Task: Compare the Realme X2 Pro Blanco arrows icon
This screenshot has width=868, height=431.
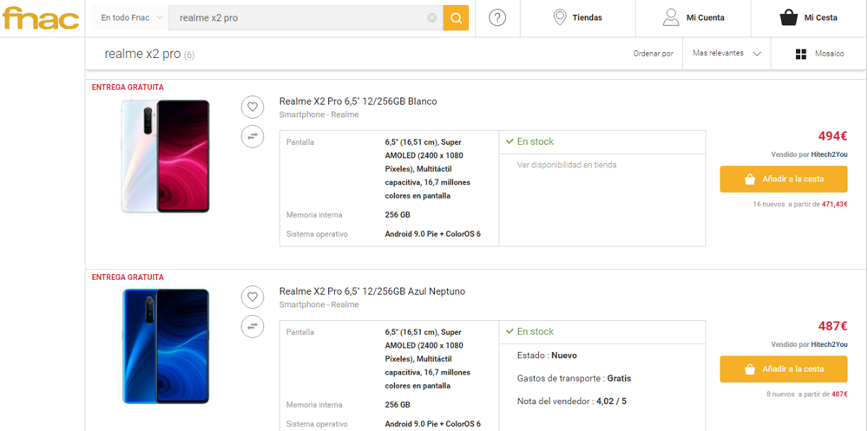Action: pos(253,136)
